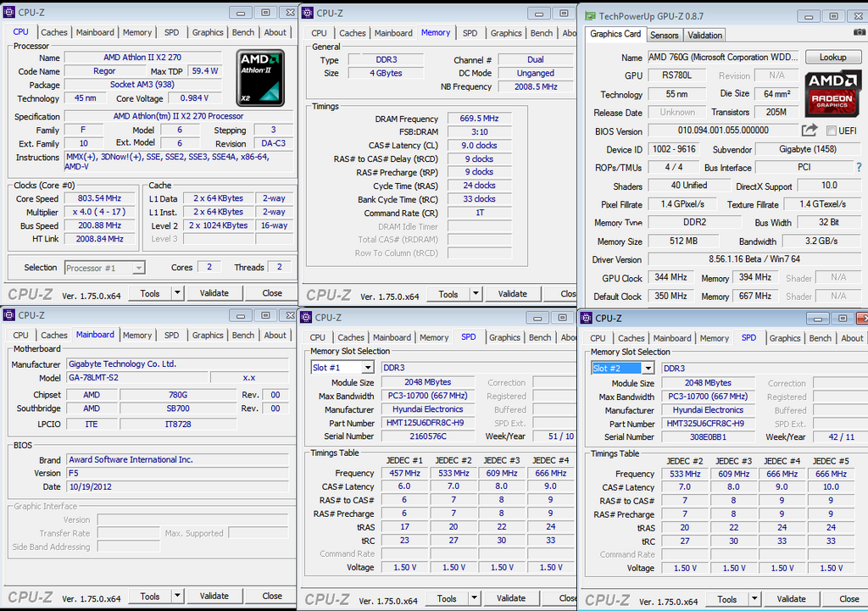The height and width of the screenshot is (611, 868).
Task: Click the serial number 2160576C
Action: pyautogui.click(x=428, y=436)
